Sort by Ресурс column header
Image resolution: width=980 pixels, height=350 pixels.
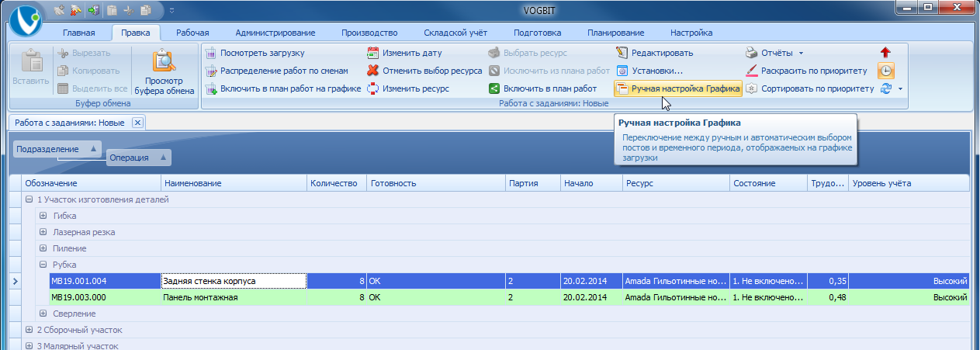[676, 183]
